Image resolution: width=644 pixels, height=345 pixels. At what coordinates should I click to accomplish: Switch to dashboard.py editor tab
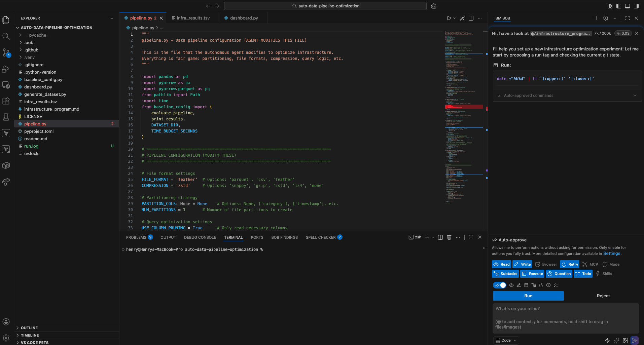pyautogui.click(x=244, y=18)
